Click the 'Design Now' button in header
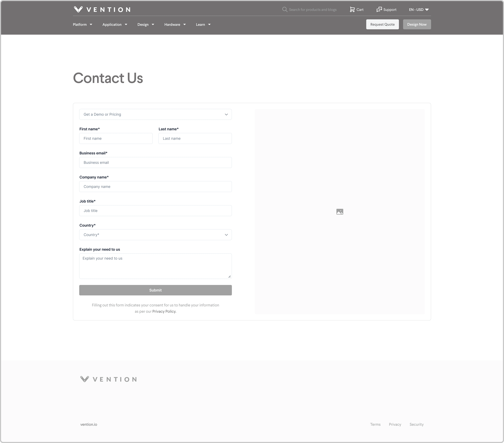 point(417,24)
